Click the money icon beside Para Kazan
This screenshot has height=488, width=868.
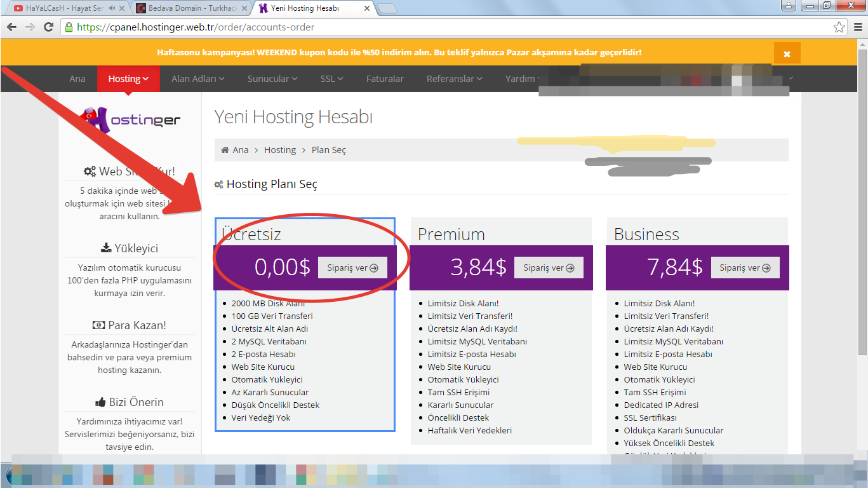[x=98, y=325]
